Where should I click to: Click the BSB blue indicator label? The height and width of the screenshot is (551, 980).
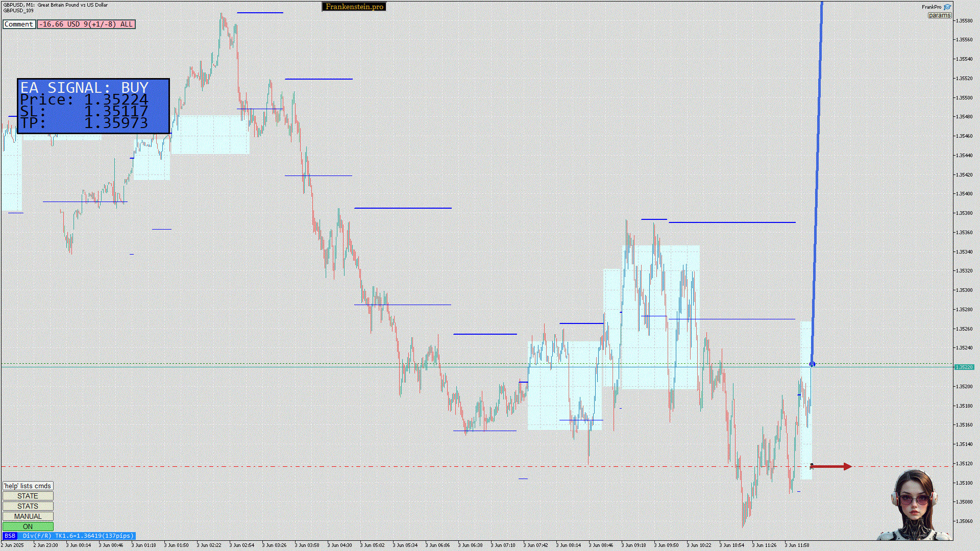pos(10,536)
